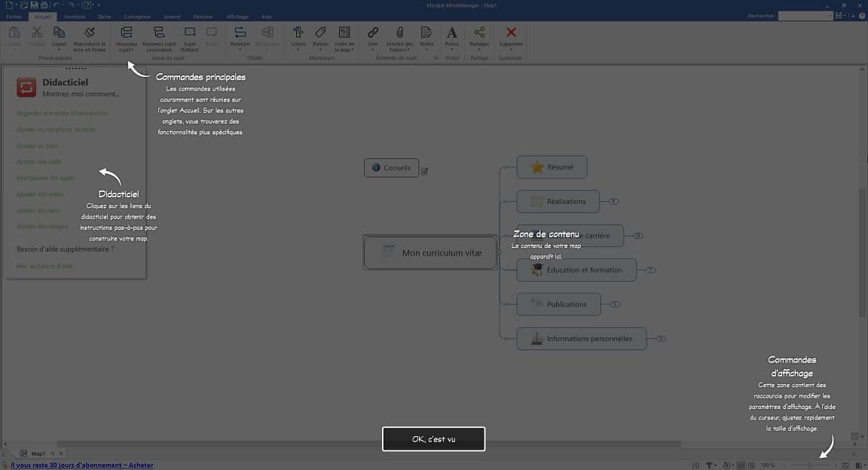Open the subscription 'Acheter' link in status bar
The height and width of the screenshot is (470, 868).
tap(82, 465)
